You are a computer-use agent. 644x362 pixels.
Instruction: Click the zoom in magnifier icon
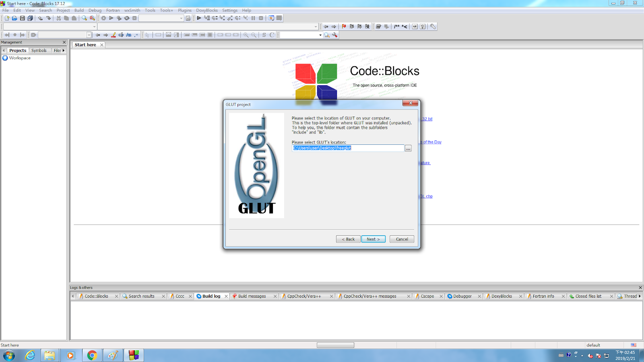coord(246,35)
